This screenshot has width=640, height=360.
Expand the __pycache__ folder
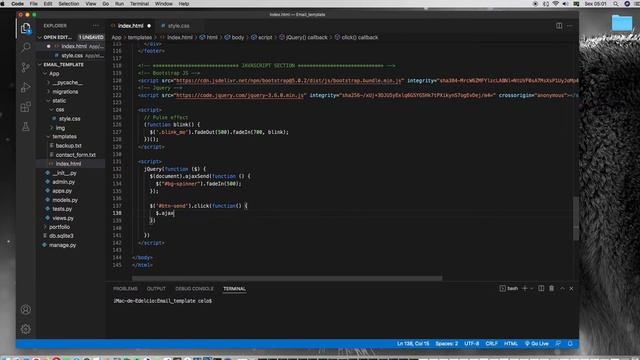(49, 82)
